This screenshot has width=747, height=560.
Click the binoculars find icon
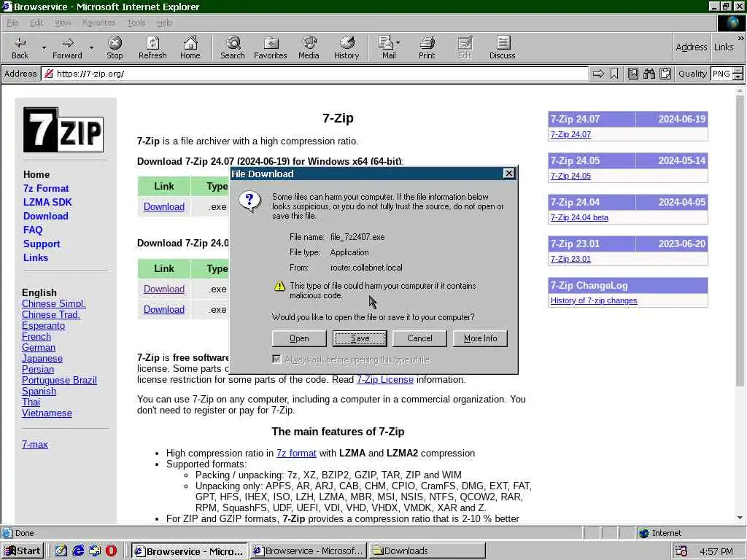649,74
